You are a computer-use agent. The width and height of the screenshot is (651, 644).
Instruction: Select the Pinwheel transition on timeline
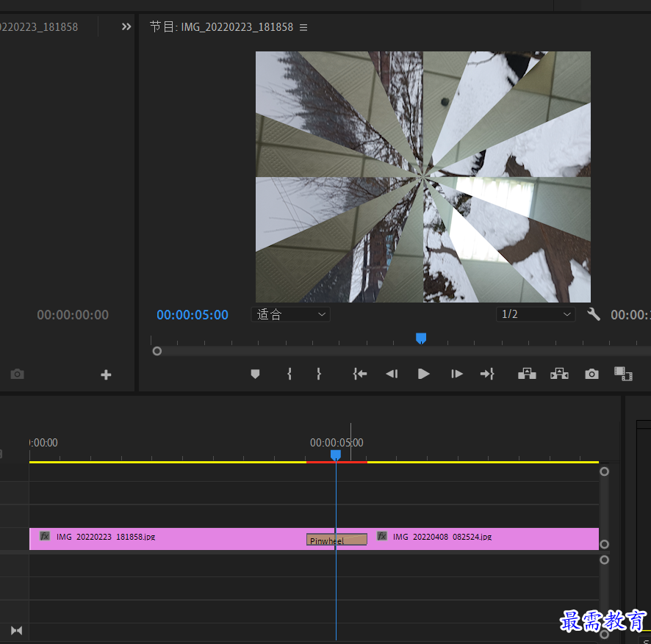click(337, 540)
